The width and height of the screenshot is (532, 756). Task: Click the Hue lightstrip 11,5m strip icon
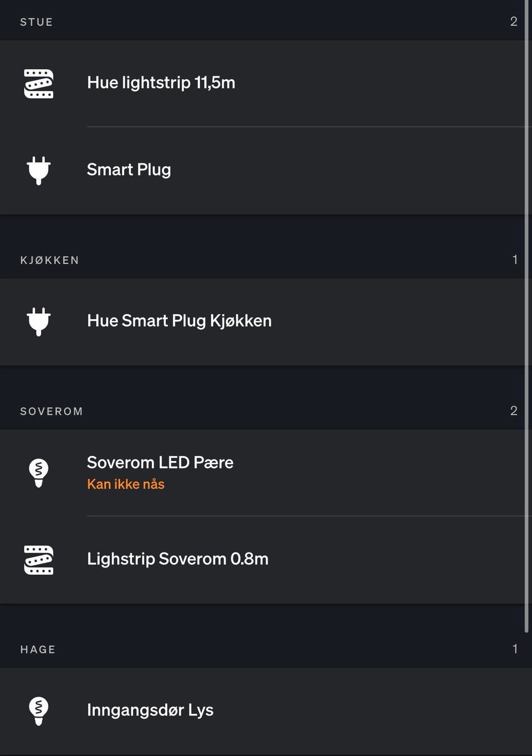point(39,84)
